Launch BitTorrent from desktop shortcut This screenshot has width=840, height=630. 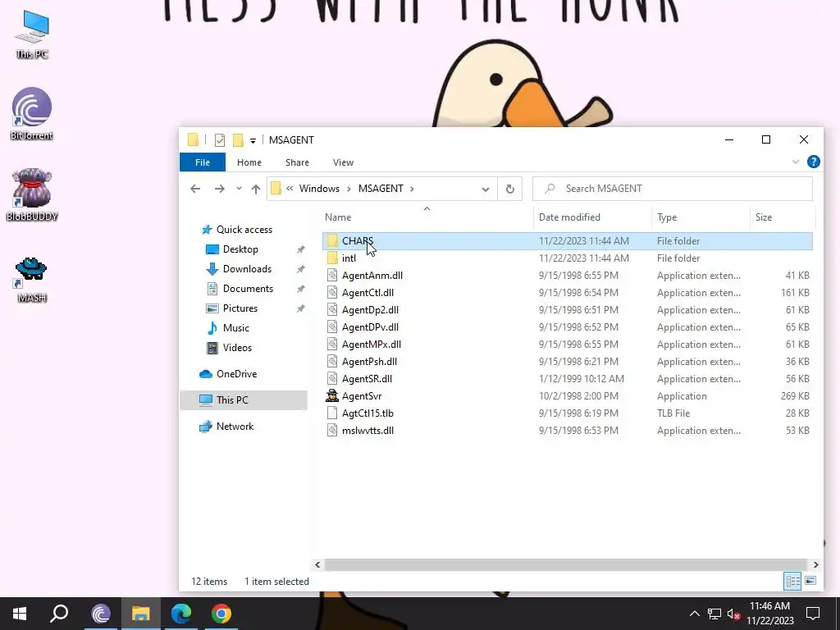[32, 113]
